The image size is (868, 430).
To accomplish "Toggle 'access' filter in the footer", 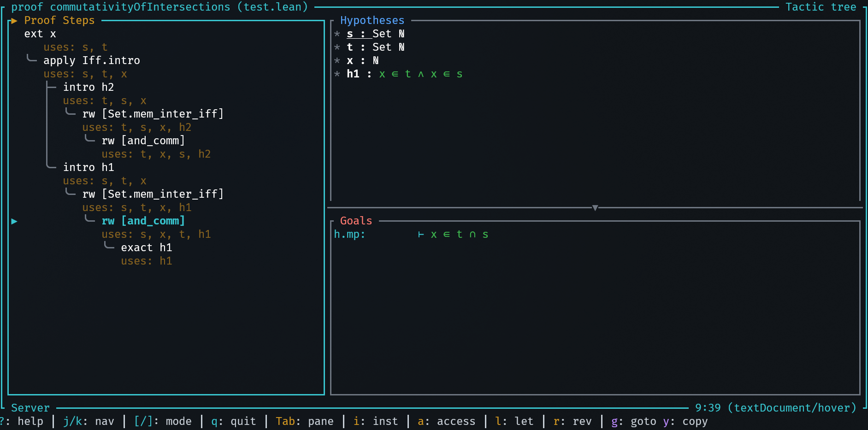I will click(455, 422).
